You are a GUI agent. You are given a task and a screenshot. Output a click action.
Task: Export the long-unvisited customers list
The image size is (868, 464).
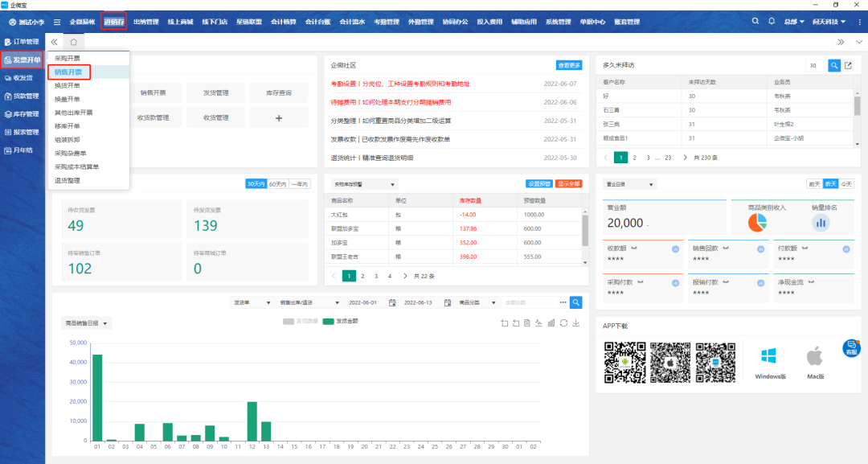(x=847, y=65)
